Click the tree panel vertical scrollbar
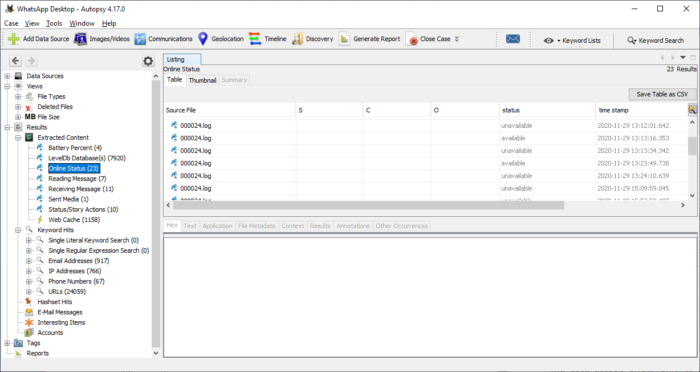700x372 pixels. (x=156, y=213)
